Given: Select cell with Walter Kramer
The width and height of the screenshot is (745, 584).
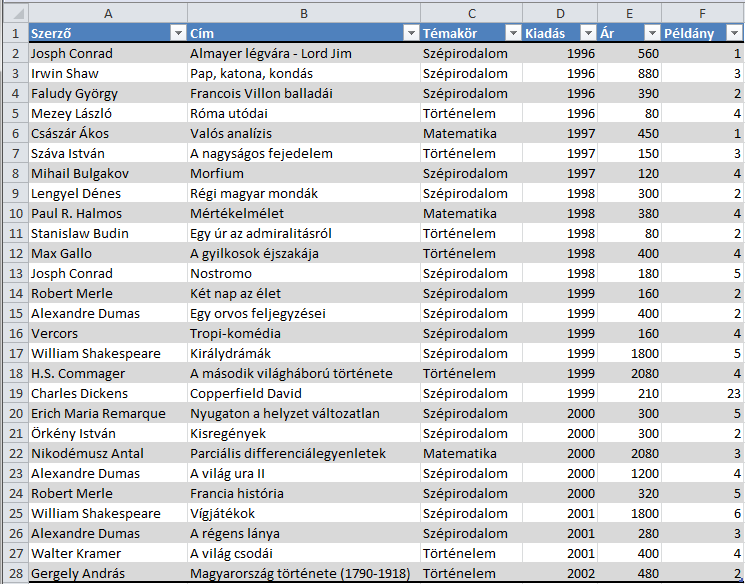Looking at the screenshot, I should pos(108,554).
